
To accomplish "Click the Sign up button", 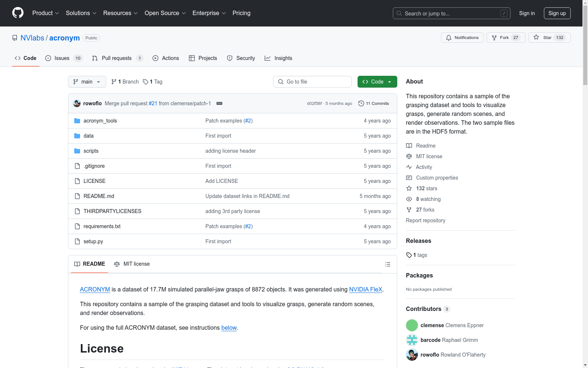I will click(x=557, y=13).
